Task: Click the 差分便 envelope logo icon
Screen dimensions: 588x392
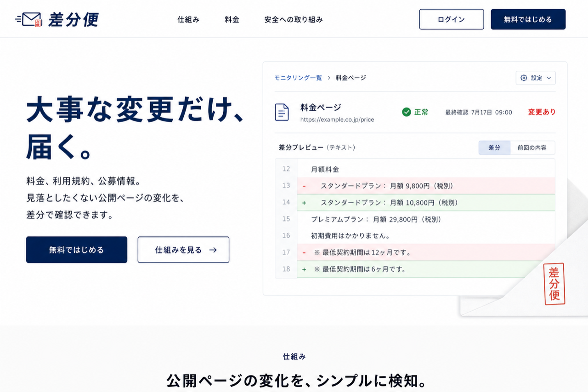Action: [28, 19]
